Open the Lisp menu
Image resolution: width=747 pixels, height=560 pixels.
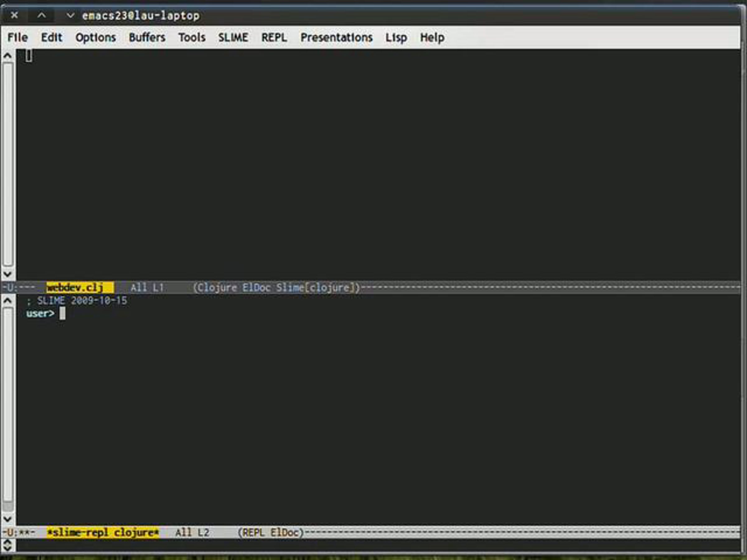(396, 37)
